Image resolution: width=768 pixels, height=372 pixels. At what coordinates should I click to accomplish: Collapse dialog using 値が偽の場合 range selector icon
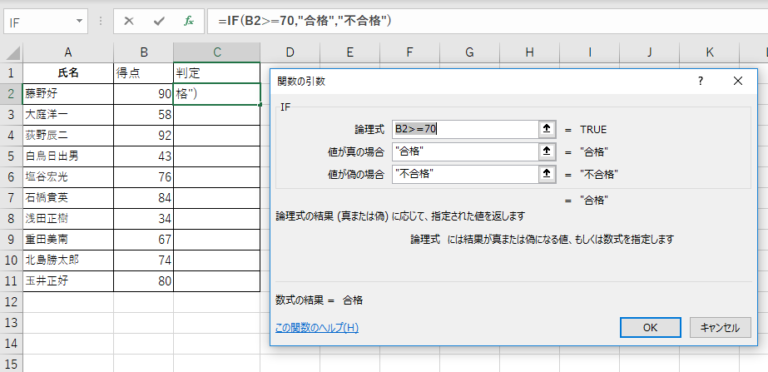coord(547,174)
